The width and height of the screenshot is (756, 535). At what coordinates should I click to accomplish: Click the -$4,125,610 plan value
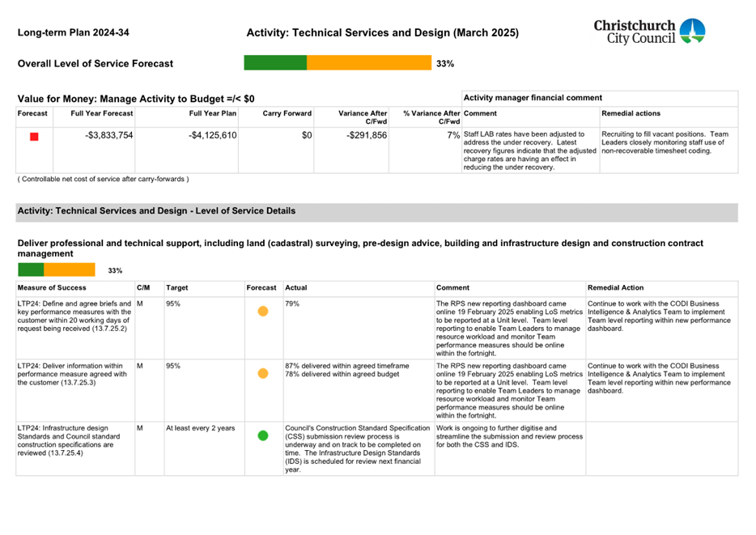point(213,135)
